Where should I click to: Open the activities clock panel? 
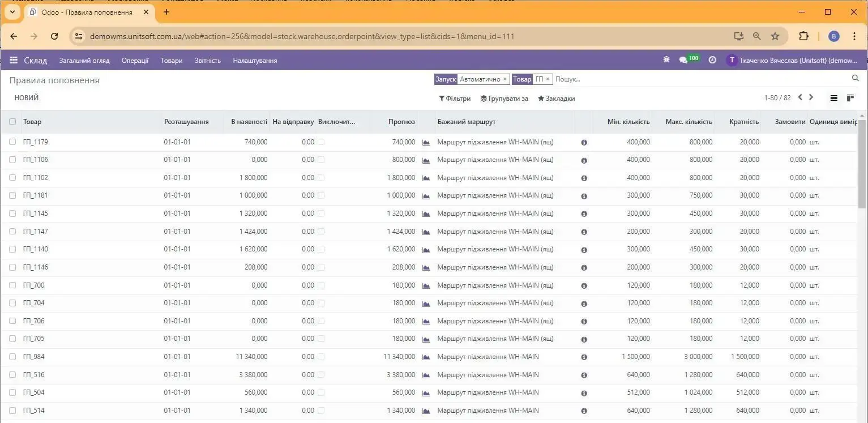point(712,59)
